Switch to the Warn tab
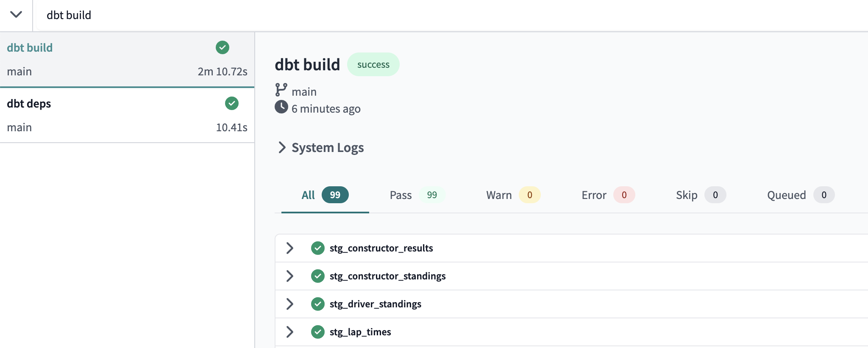 (513, 195)
